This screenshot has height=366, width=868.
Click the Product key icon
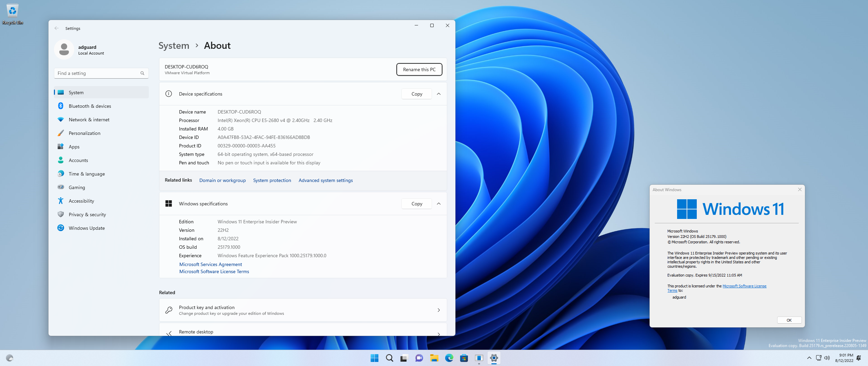point(169,310)
